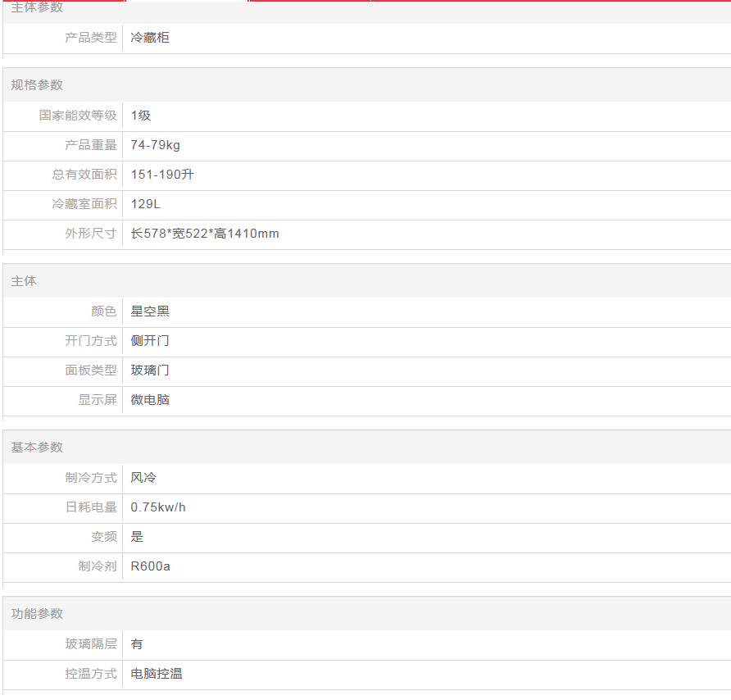This screenshot has height=700, width=731.
Task: Select the 星空黑 color value
Action: (x=150, y=311)
